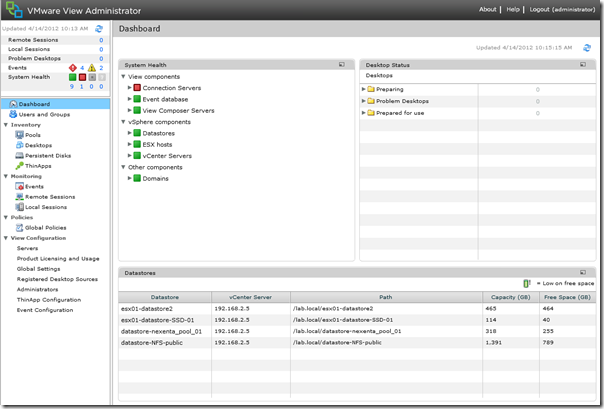Click the red System Health square
604x409 pixels.
[82, 77]
